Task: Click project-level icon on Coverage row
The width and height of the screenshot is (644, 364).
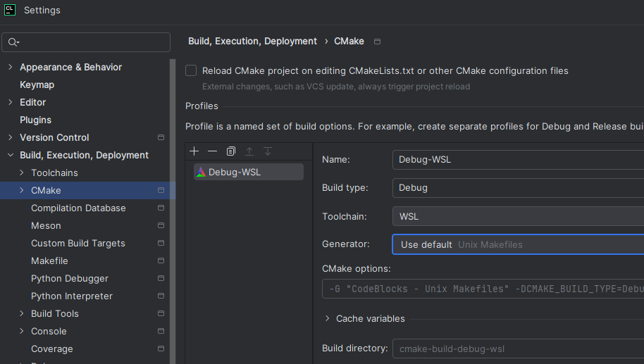Action: point(161,349)
